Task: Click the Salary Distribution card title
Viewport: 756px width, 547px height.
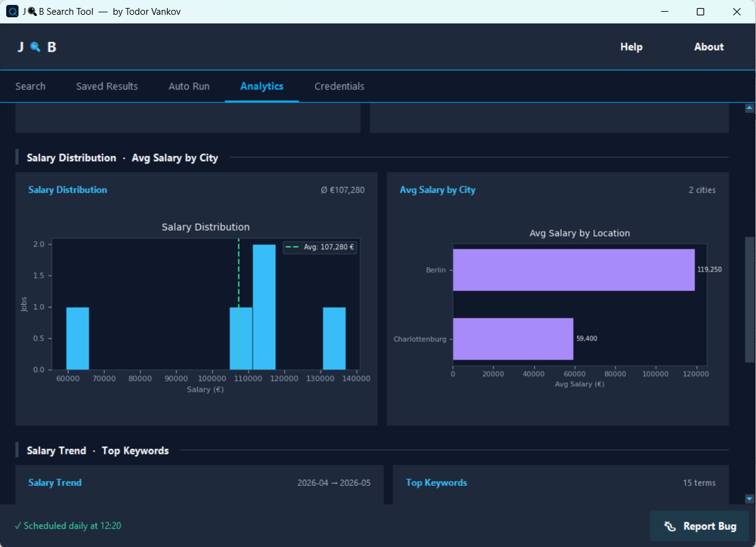Action: coord(67,190)
